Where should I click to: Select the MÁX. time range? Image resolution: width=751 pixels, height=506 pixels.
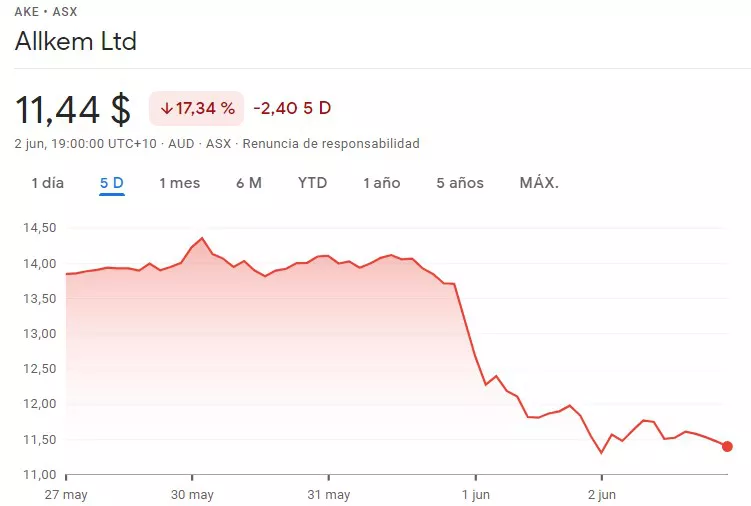point(539,183)
